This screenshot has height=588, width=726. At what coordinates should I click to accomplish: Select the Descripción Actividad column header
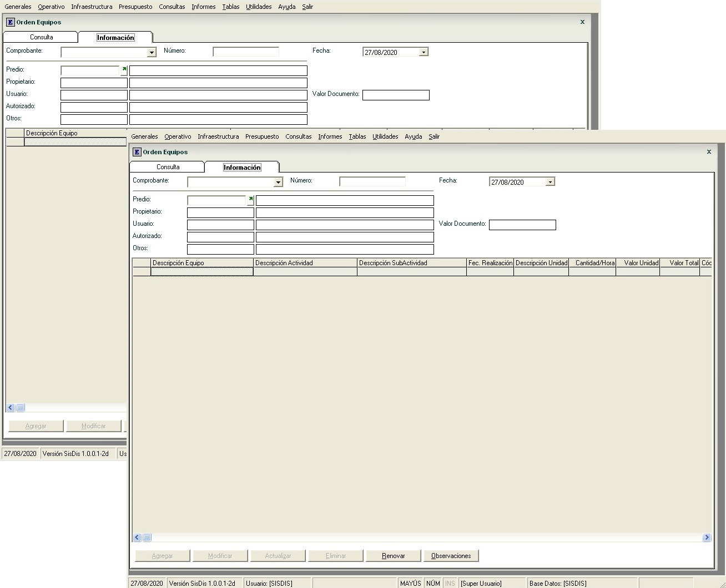(x=305, y=263)
